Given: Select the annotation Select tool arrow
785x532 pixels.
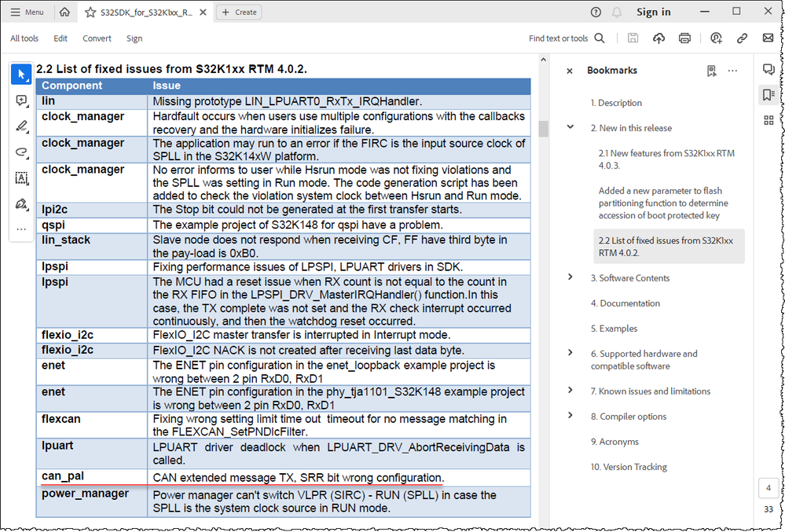Looking at the screenshot, I should (20, 74).
